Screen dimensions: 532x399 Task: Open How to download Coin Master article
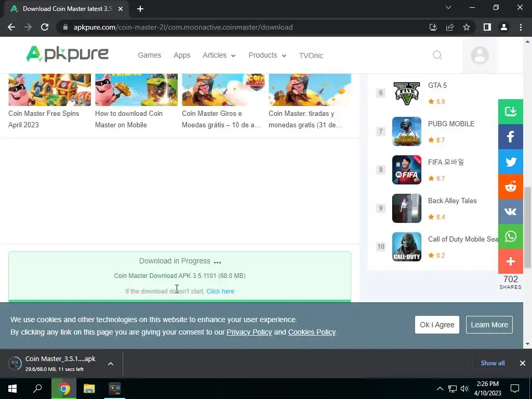coord(136,102)
